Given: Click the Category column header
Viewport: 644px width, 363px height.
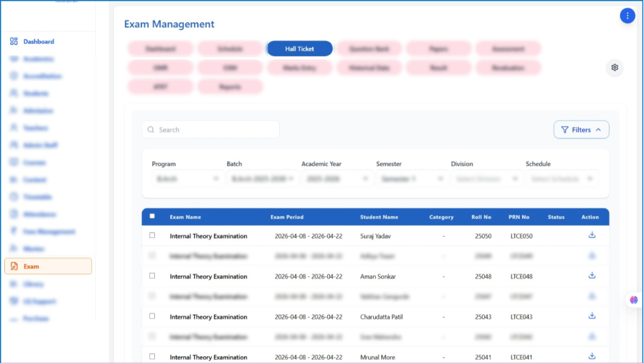Looking at the screenshot, I should pos(441,217).
